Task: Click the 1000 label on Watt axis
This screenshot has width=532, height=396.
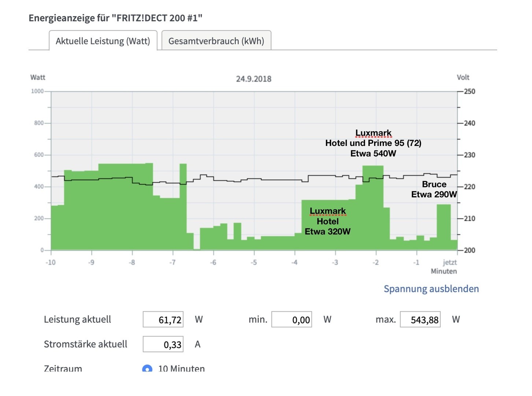Action: click(37, 91)
